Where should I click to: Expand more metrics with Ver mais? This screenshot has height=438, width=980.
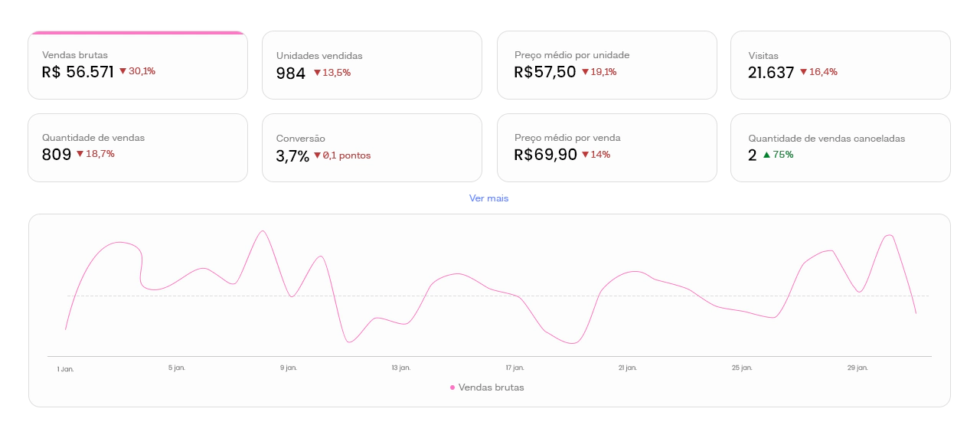[488, 198]
